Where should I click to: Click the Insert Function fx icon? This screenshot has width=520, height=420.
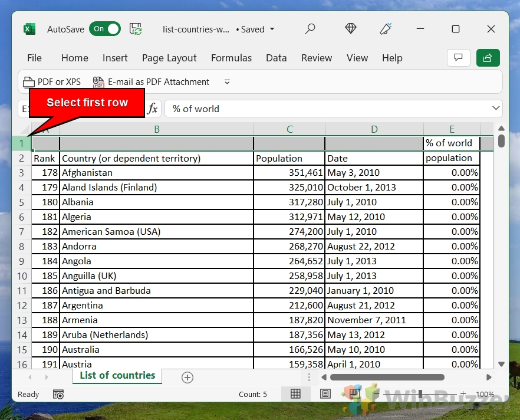(x=153, y=109)
